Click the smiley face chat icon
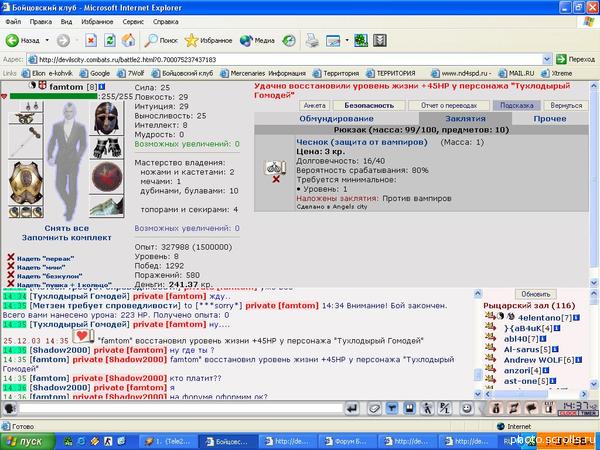The image size is (600, 450). pos(466,409)
